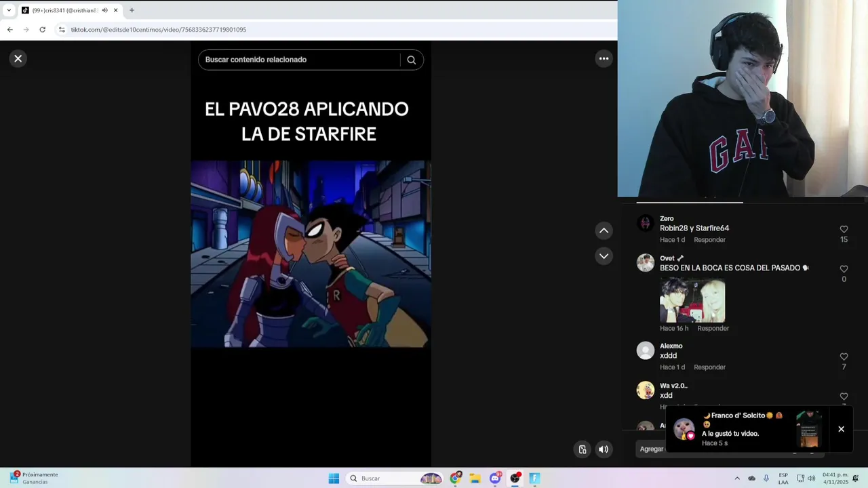The image size is (868, 488).
Task: Reply to Alexmo's comment
Action: (709, 367)
